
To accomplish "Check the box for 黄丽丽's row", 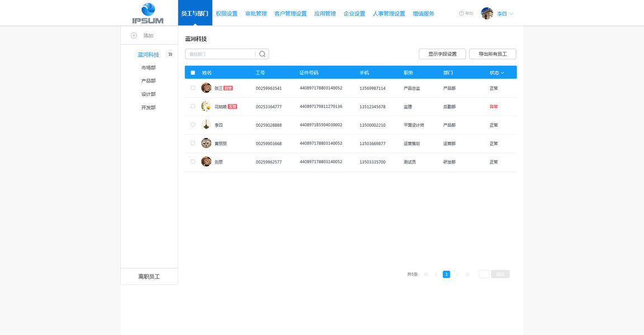I will (x=193, y=143).
